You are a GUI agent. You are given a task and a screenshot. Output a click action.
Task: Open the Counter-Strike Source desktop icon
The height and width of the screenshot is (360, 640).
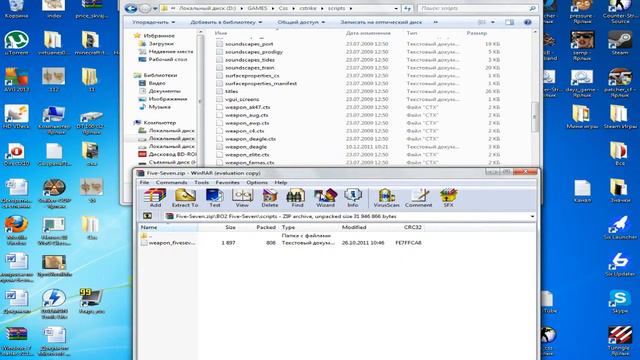620,10
